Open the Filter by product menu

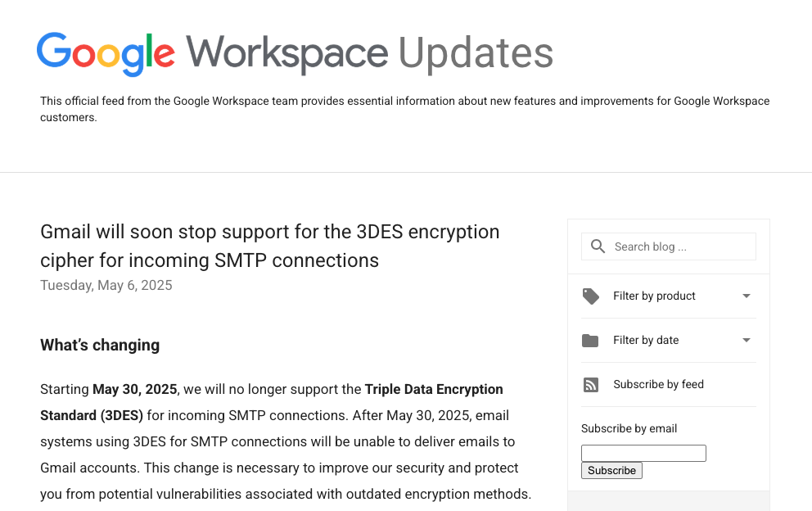tap(655, 296)
